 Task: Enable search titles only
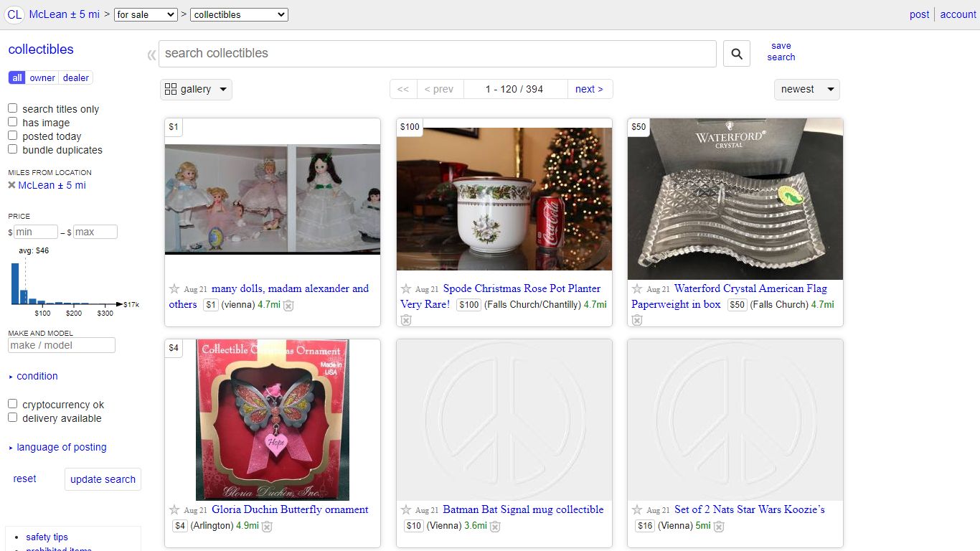(13, 108)
